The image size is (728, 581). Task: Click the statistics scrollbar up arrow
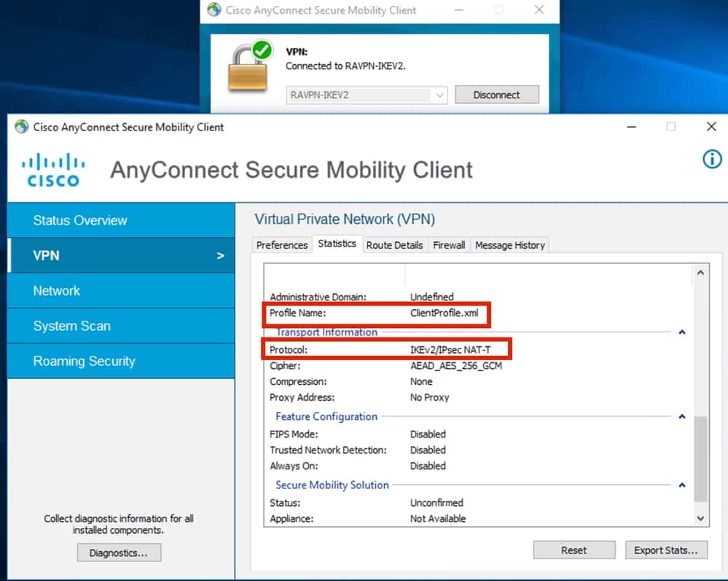coord(700,273)
